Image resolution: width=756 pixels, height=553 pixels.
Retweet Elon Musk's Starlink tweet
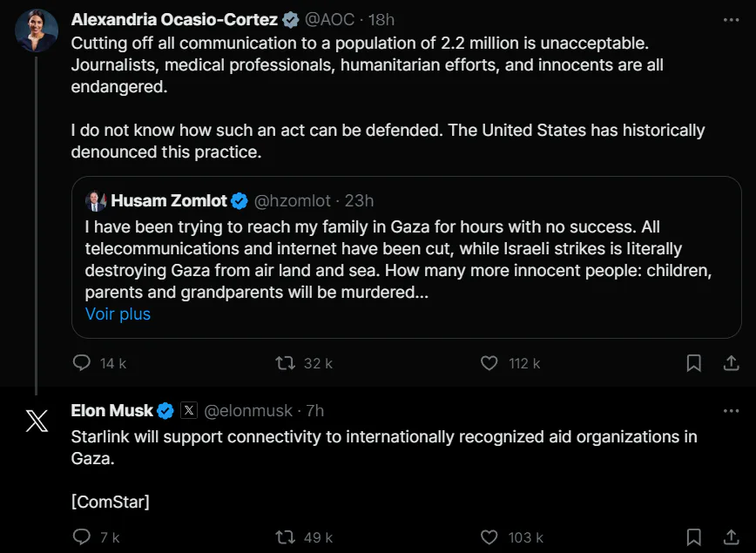click(286, 536)
